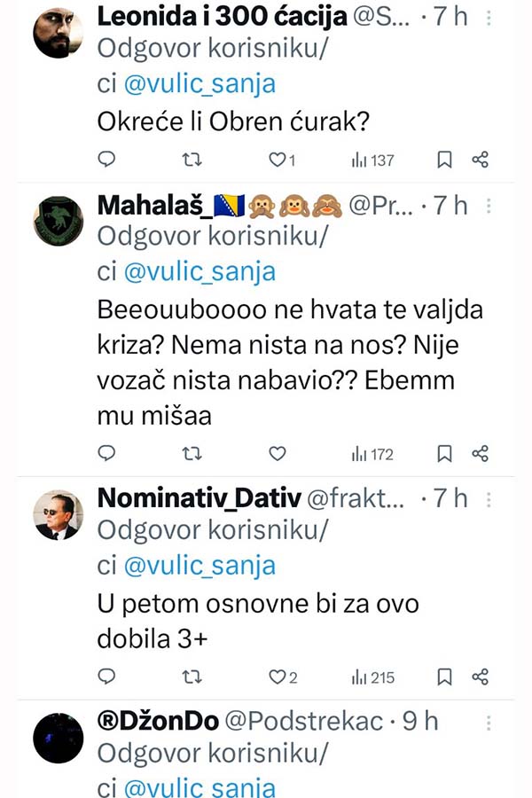View analytics showing 137 views
This screenshot has height=798, width=532.
pyautogui.click(x=373, y=160)
